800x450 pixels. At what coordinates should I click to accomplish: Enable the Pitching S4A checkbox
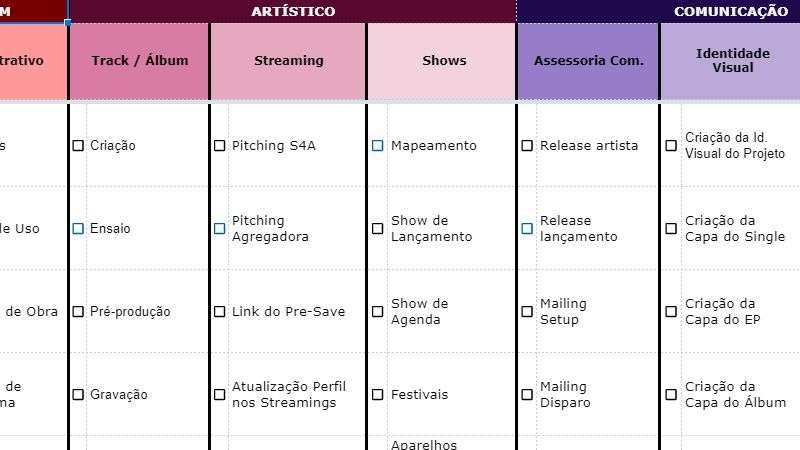tap(220, 146)
